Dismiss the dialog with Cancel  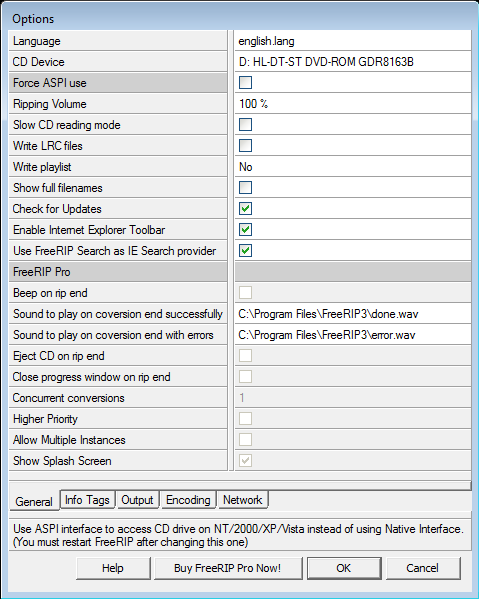pyautogui.click(x=422, y=568)
